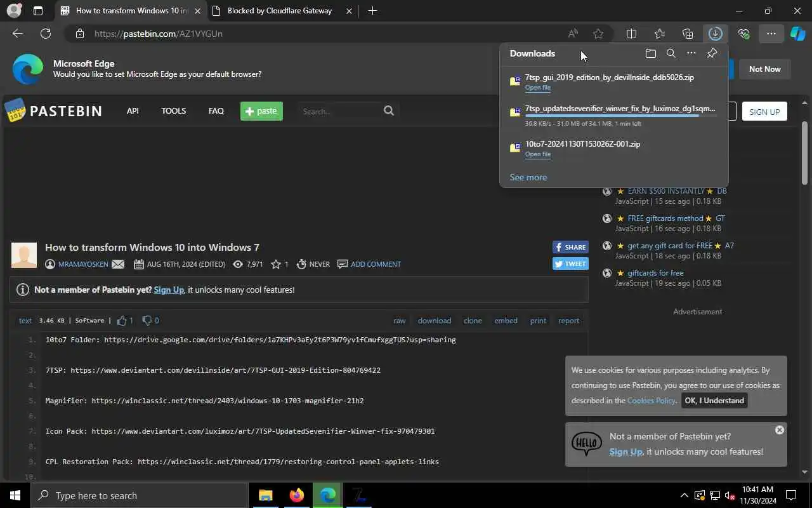812x508 pixels.
Task: Accept cookies with OK, I Understand
Action: tap(714, 401)
